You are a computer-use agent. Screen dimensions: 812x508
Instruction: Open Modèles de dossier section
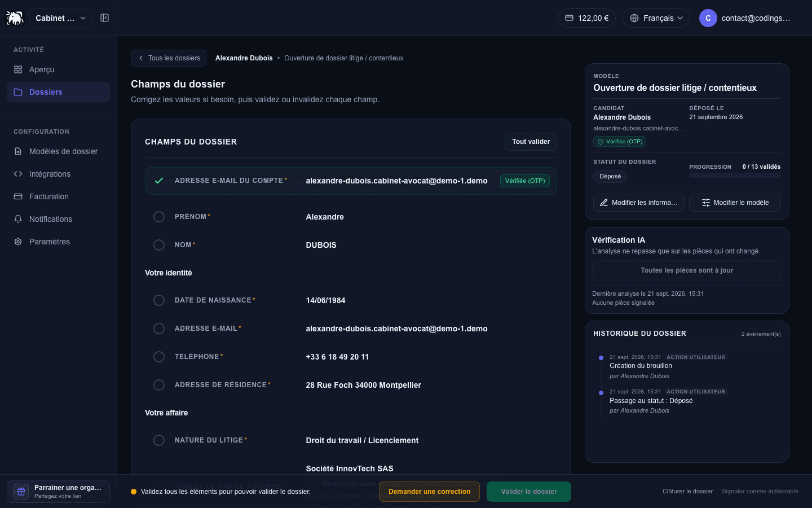pos(58,151)
